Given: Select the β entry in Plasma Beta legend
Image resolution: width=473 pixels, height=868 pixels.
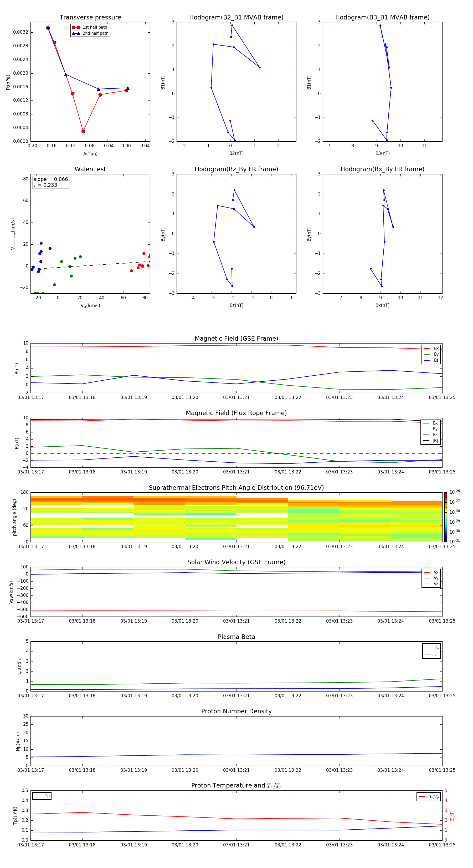Looking at the screenshot, I should click(x=431, y=654).
